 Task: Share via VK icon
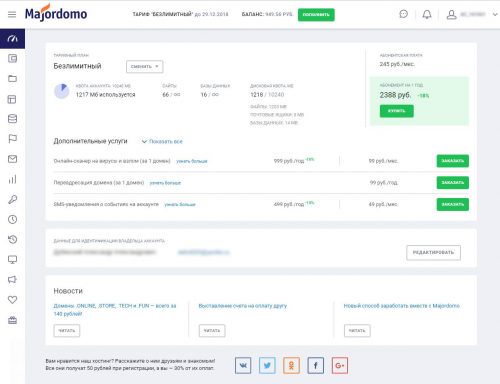pyautogui.click(x=243, y=365)
